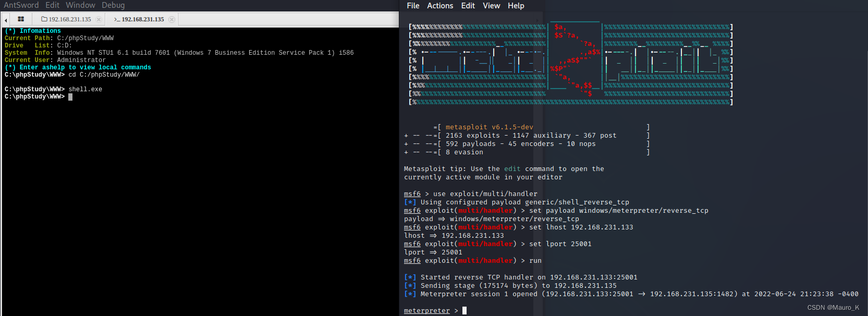Open the Debug menu in AntSword

click(x=113, y=5)
